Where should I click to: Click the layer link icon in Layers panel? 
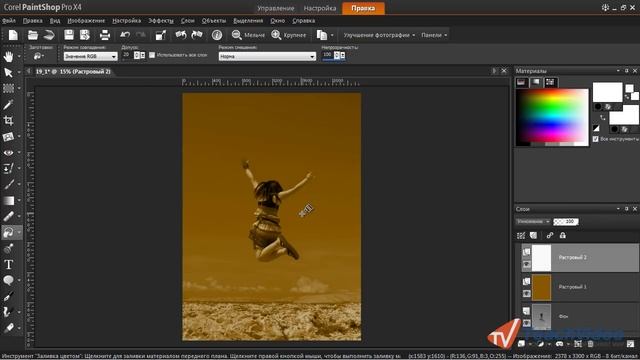click(x=550, y=236)
